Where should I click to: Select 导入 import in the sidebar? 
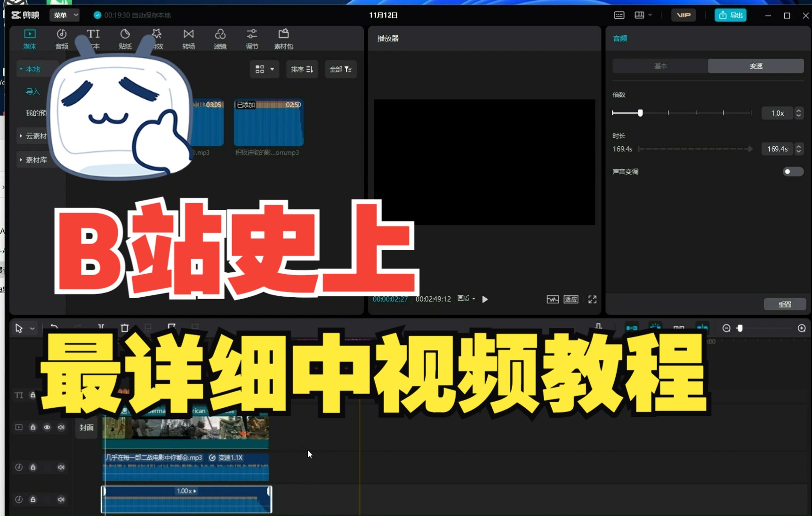pos(32,91)
